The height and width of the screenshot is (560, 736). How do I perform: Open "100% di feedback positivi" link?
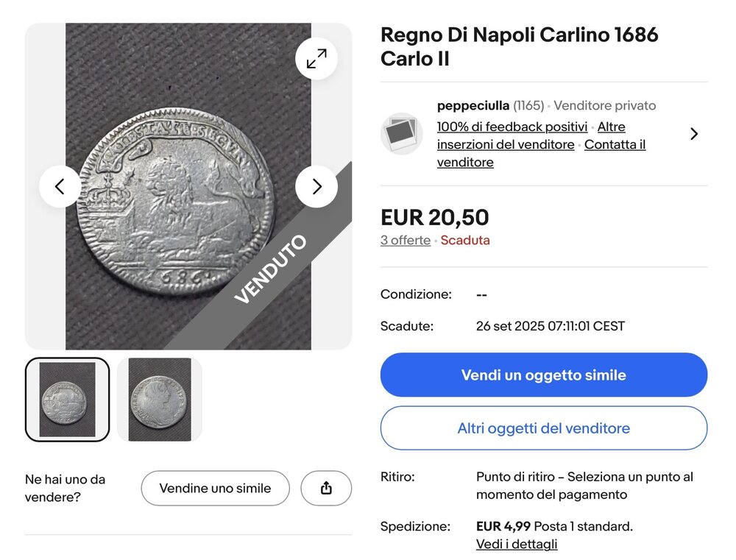pyautogui.click(x=512, y=127)
